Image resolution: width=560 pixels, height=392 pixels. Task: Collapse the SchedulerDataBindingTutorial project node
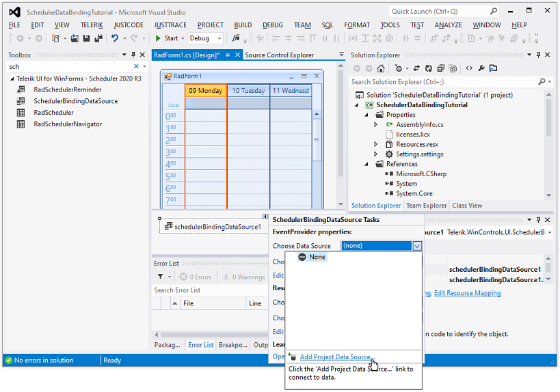pyautogui.click(x=356, y=105)
